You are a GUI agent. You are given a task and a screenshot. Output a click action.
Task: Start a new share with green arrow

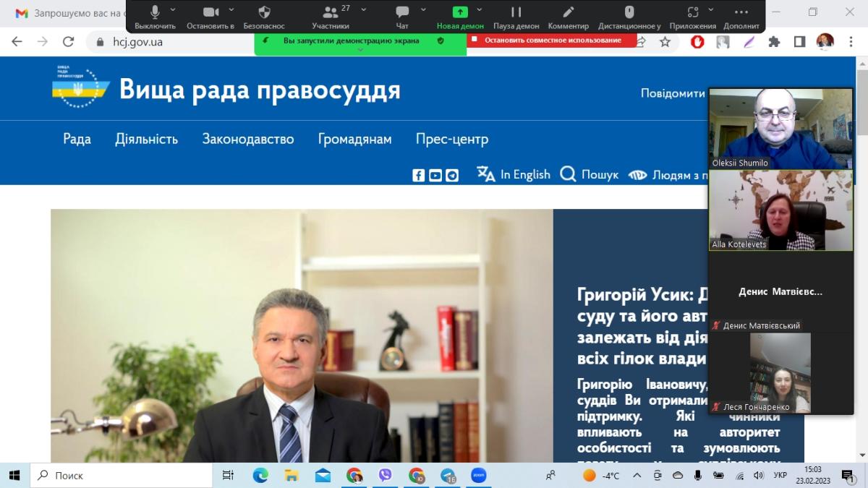pyautogui.click(x=460, y=13)
